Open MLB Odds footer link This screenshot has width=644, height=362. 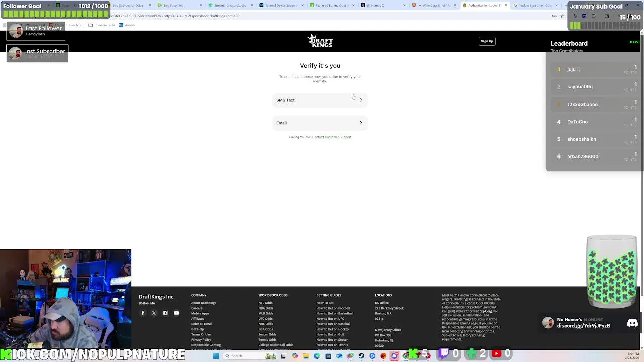click(266, 313)
